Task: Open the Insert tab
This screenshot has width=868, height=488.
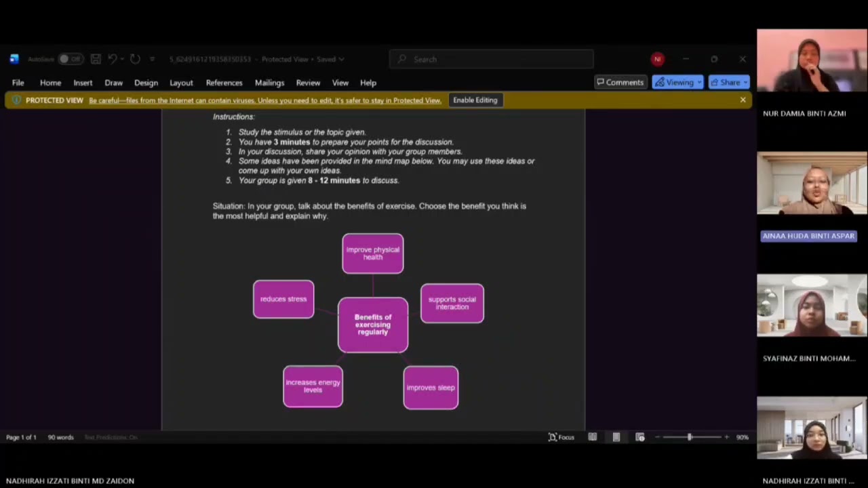Action: (83, 83)
